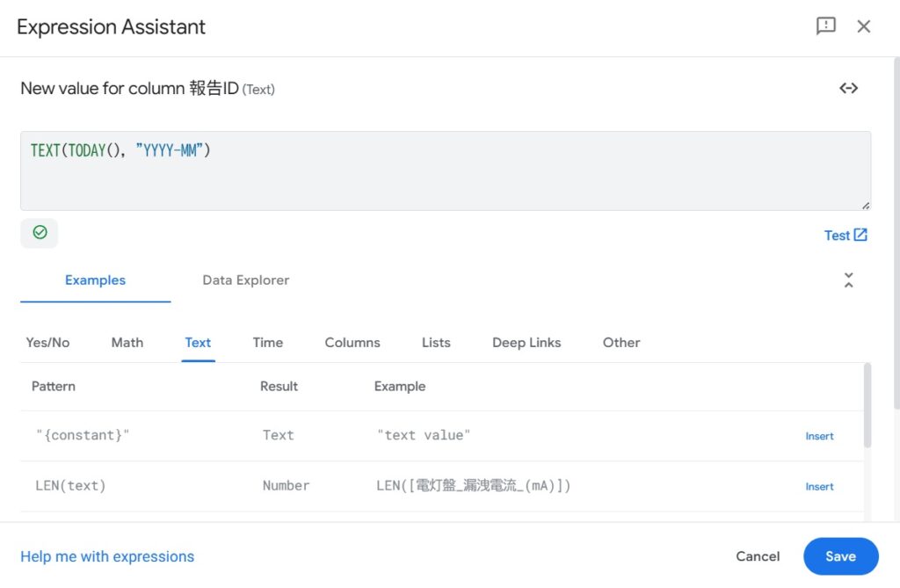
Task: Click the feedback speech bubble icon
Action: click(825, 26)
